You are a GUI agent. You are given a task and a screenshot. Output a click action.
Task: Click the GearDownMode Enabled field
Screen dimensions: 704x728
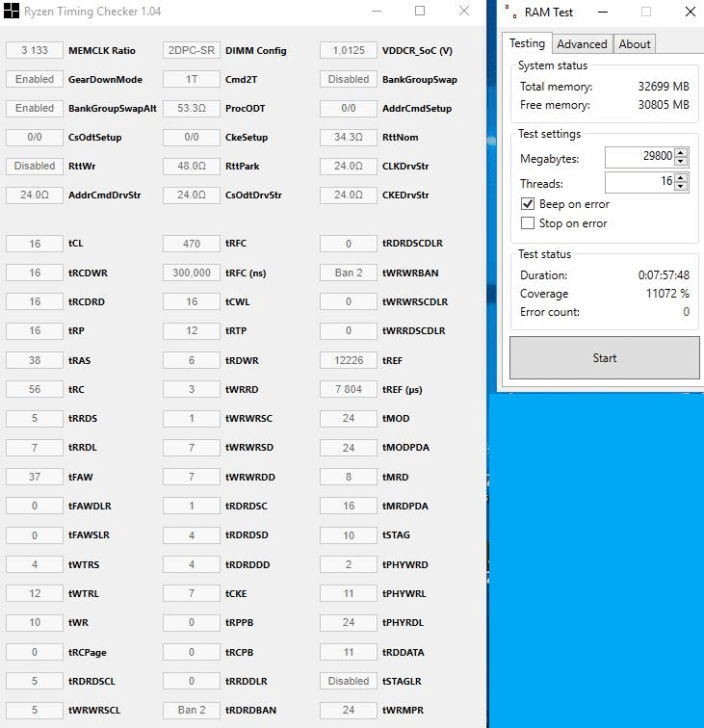pos(35,79)
